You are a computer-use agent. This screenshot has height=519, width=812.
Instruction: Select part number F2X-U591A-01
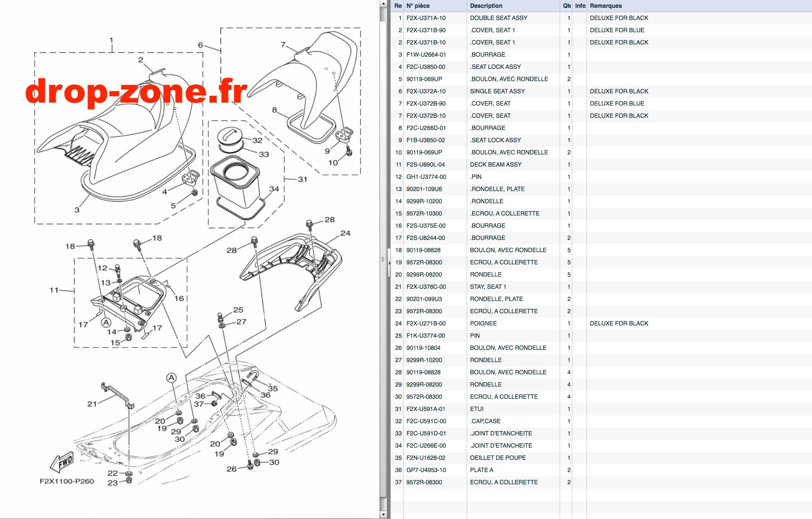[x=426, y=409]
